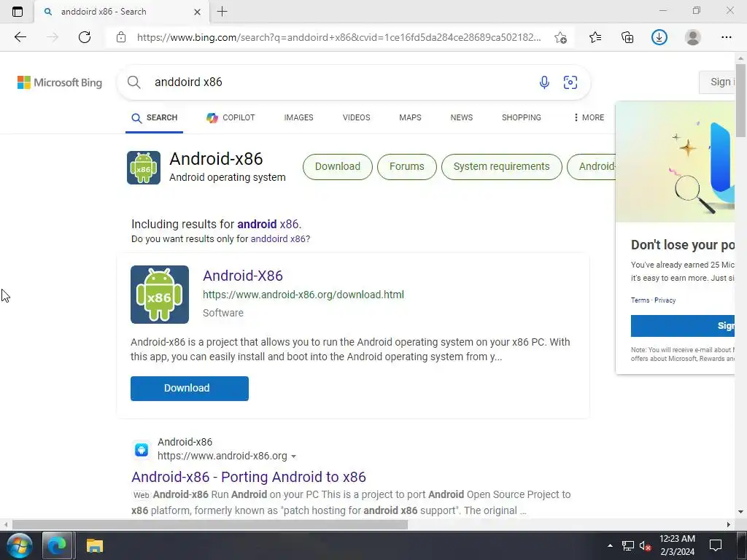This screenshot has width=747, height=560.
Task: Open the Collections icon
Action: (x=627, y=37)
